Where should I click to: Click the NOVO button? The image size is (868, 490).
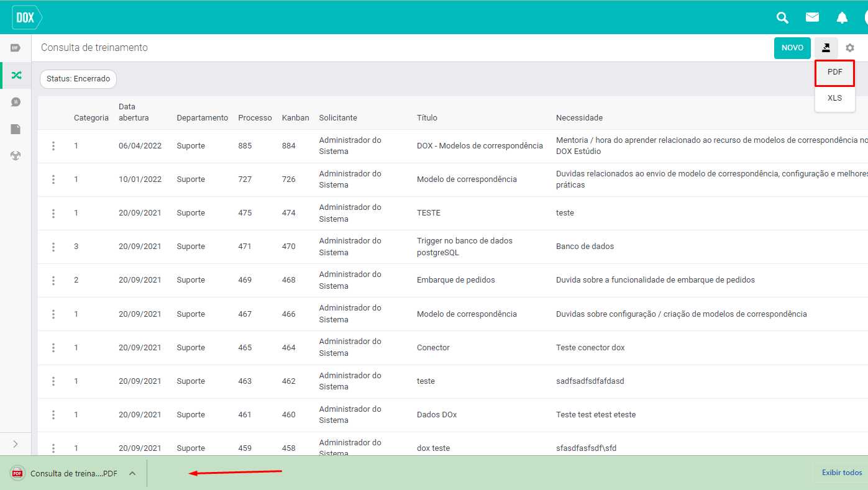coord(792,48)
